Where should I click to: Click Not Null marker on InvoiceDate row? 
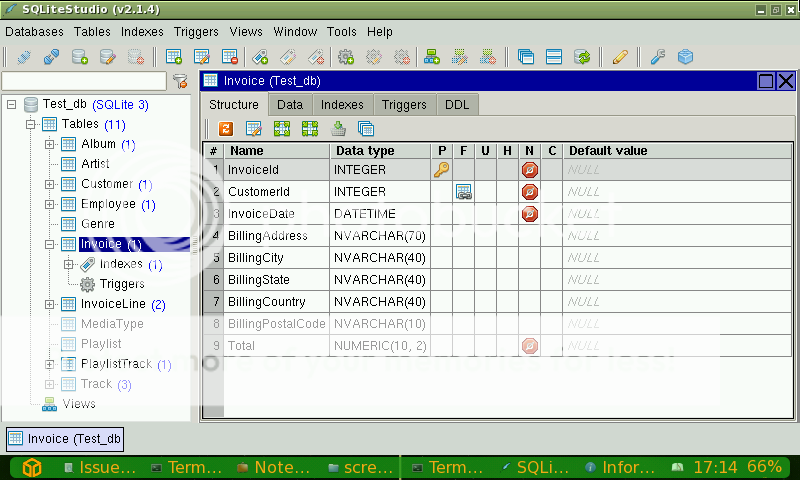(x=530, y=214)
